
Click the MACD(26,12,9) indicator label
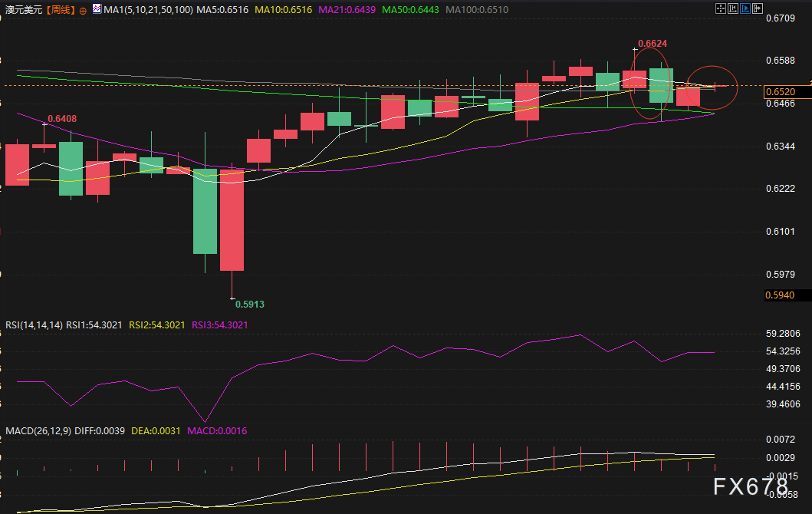38,431
